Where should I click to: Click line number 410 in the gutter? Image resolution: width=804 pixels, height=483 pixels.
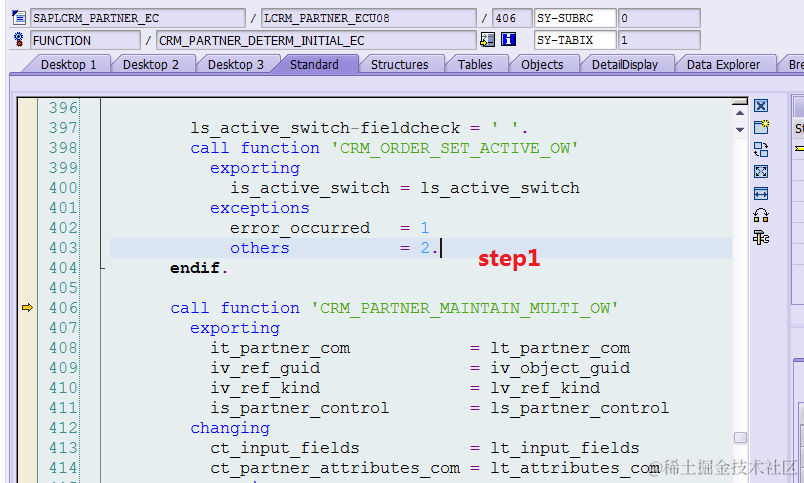pyautogui.click(x=63, y=388)
